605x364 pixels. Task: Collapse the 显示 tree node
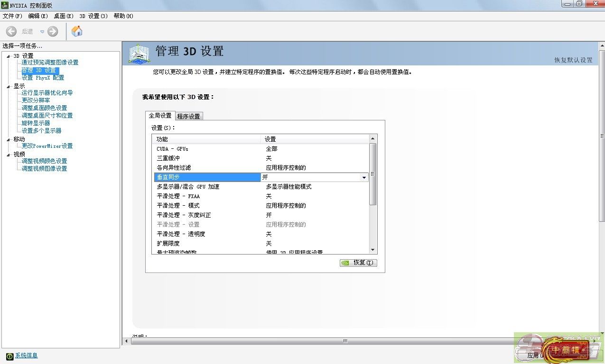point(9,86)
